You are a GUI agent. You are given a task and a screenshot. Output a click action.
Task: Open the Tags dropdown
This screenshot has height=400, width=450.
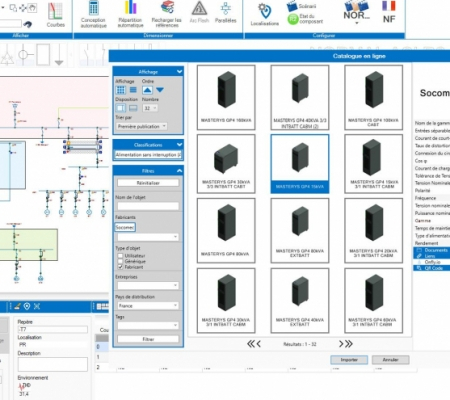point(148,325)
